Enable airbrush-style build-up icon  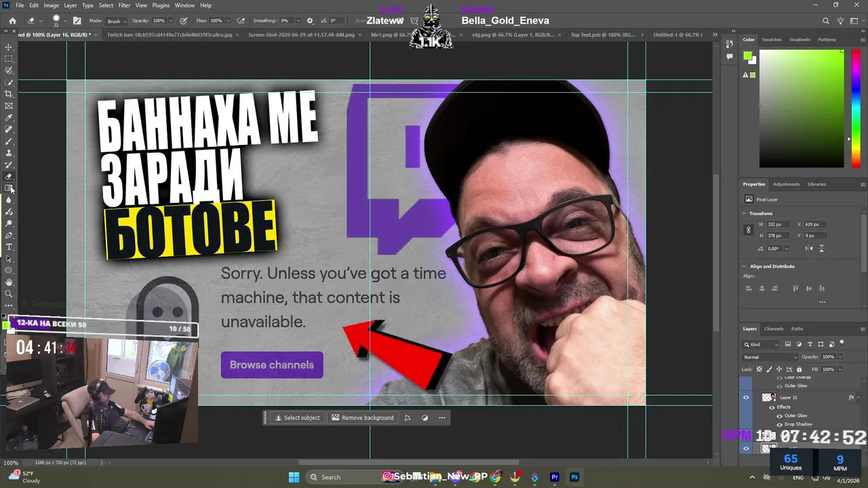click(x=241, y=21)
